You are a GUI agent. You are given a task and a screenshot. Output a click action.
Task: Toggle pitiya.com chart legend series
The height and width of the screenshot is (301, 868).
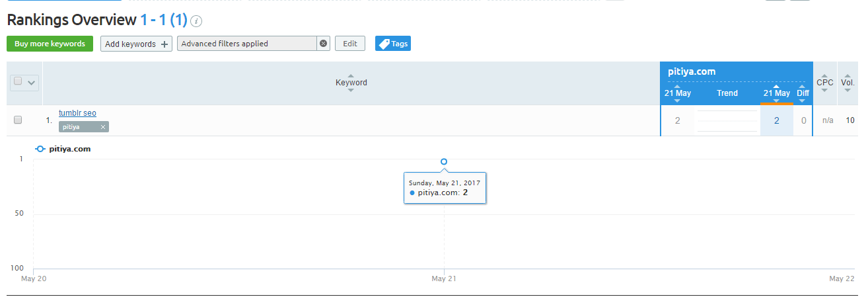[63, 149]
